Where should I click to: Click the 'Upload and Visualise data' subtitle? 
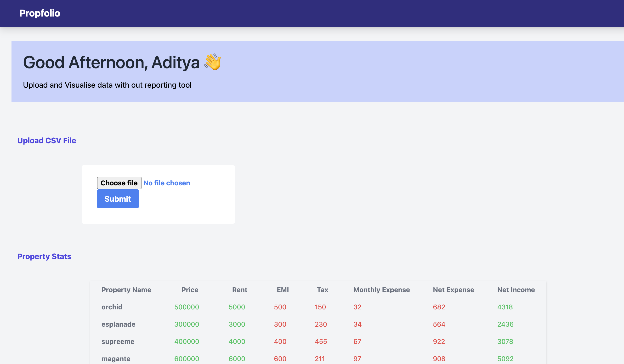(x=107, y=85)
